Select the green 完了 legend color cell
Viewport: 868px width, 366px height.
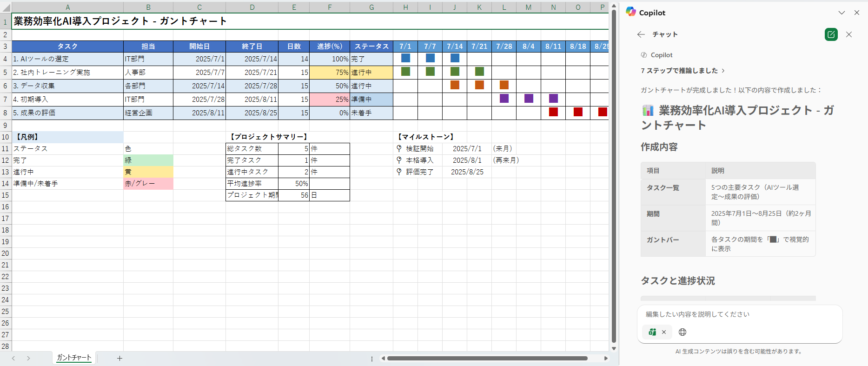(x=148, y=160)
